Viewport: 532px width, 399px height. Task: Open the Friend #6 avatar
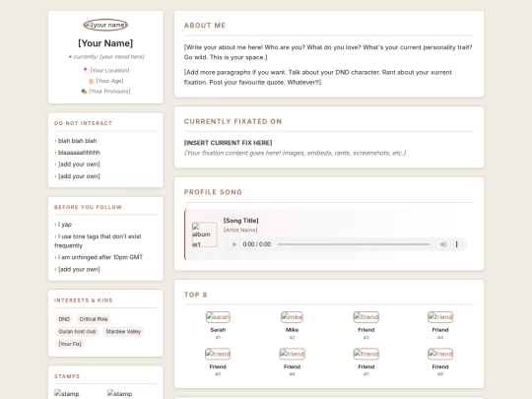pos(292,354)
